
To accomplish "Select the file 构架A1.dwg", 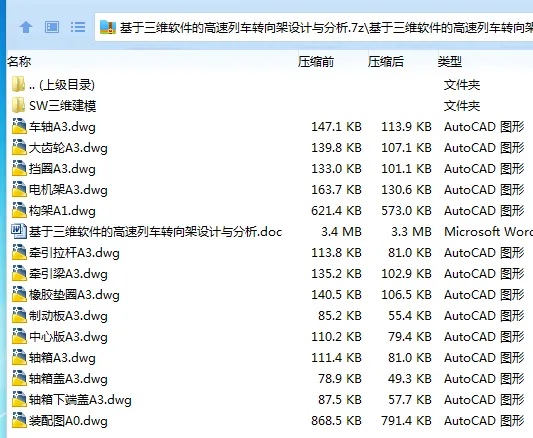I will 62,211.
